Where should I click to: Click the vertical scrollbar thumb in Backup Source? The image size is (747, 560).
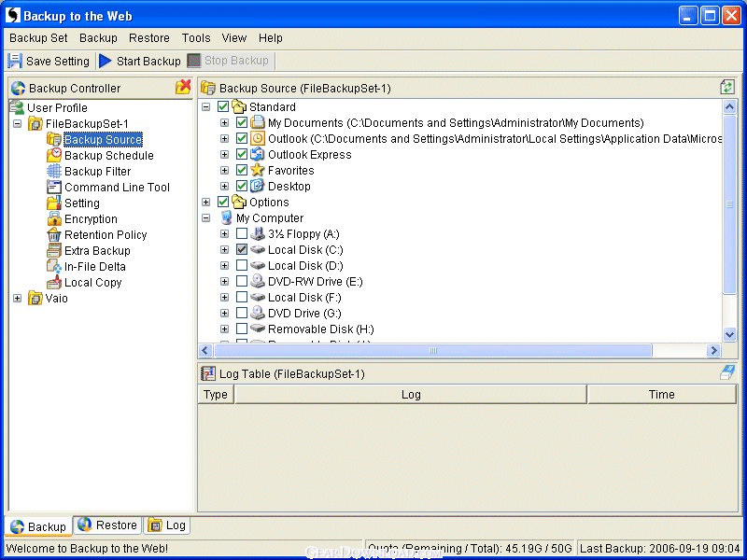(x=729, y=203)
